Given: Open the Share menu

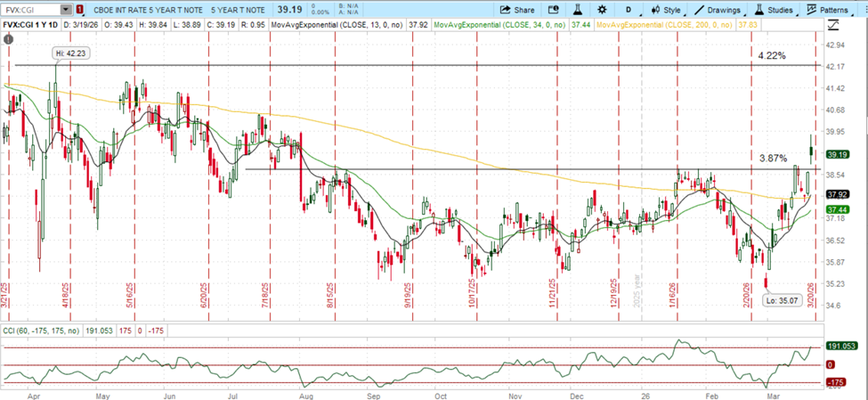Looking at the screenshot, I should (x=517, y=10).
